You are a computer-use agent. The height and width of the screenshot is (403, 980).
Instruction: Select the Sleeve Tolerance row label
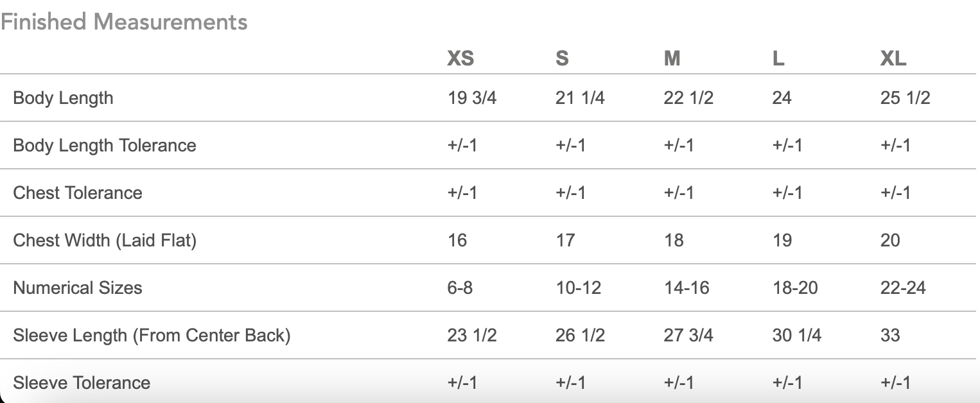[x=82, y=383]
